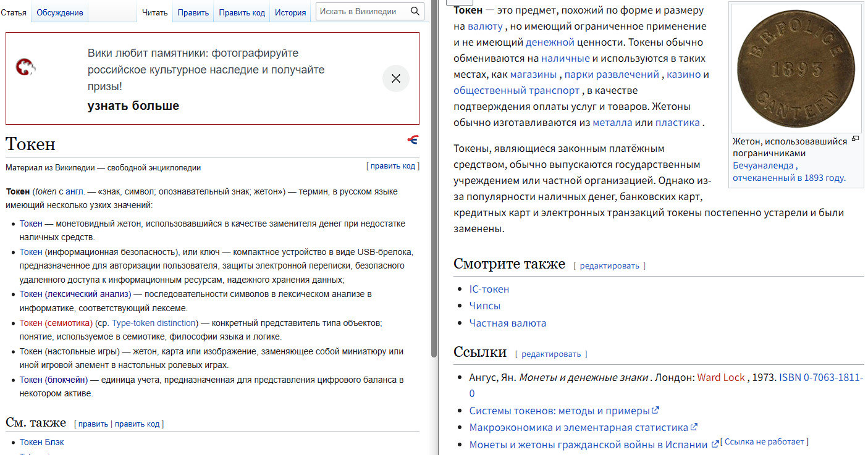
Task: Click the ISBN 0-7063-1811-0 link
Action: pos(820,377)
